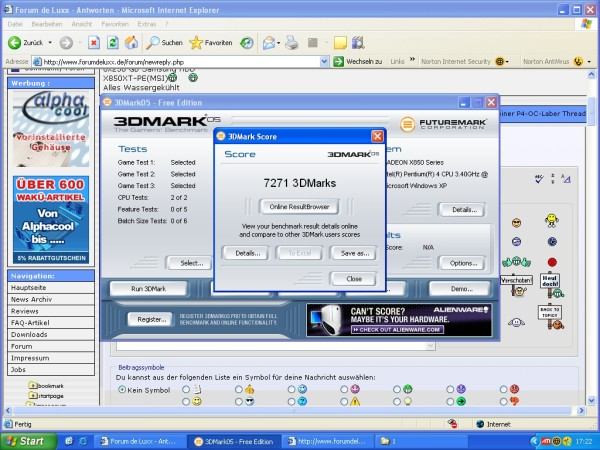Open the Favoriten menu
Image resolution: width=600 pixels, height=450 pixels.
coord(115,24)
